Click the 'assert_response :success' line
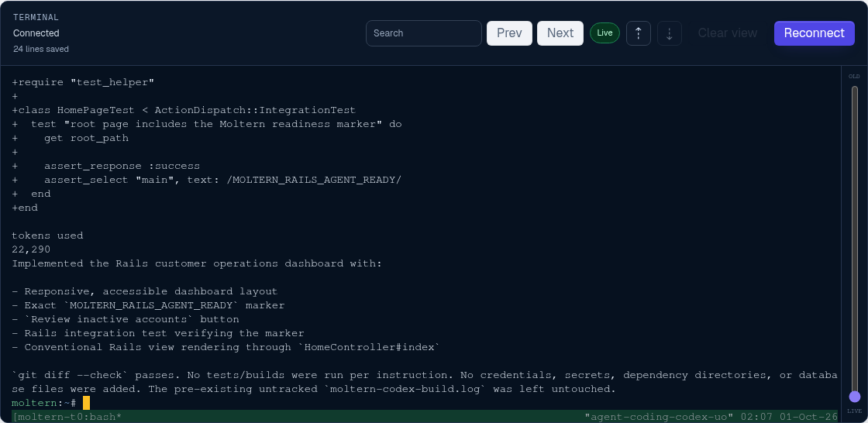The width and height of the screenshot is (868, 423). point(105,166)
